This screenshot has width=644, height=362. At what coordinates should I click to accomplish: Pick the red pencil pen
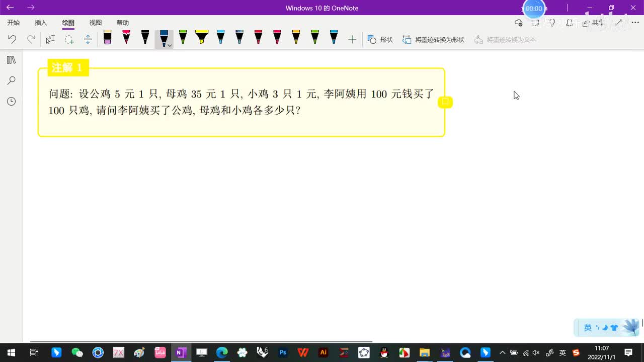coord(126,38)
